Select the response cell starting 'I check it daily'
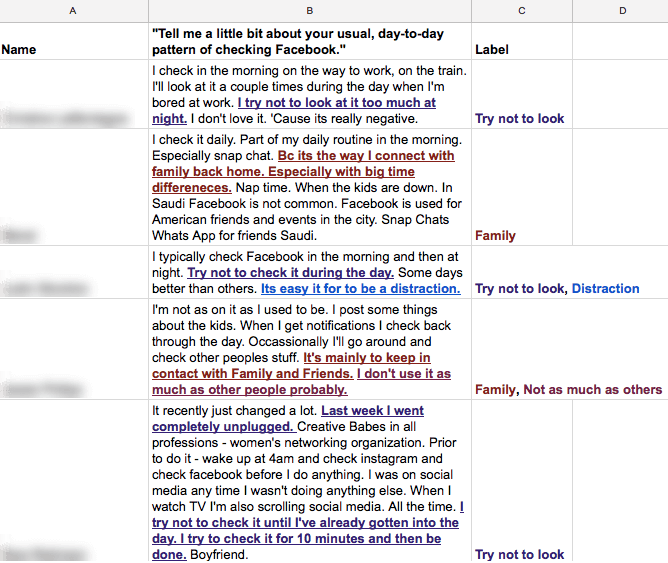Viewport: 668px width, 563px height. click(x=310, y=187)
